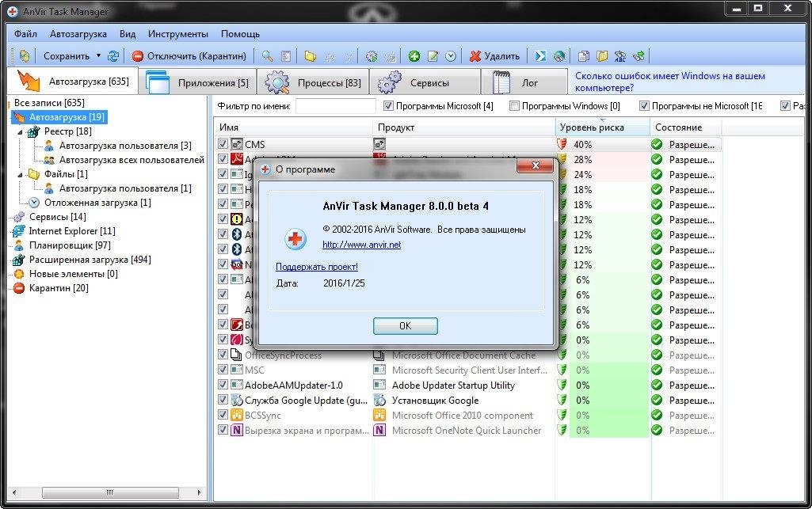Click the Служба Google Update row icon
Viewport: 812px width, 509px height.
coord(237,401)
